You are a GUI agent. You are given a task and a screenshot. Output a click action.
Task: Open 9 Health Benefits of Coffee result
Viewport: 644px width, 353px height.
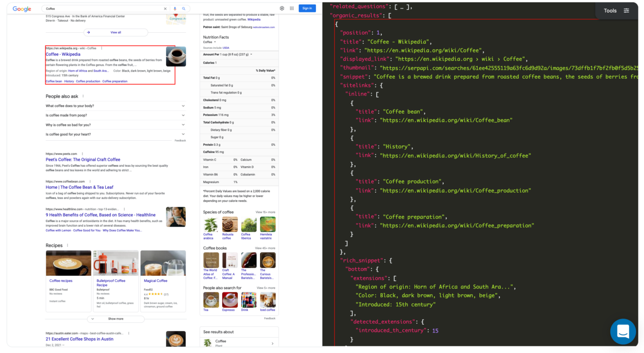[100, 215]
